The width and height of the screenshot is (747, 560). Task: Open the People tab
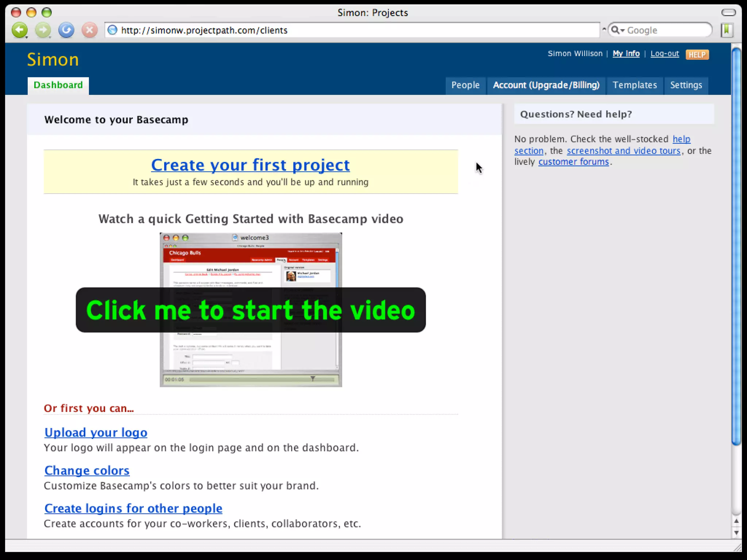tap(465, 85)
